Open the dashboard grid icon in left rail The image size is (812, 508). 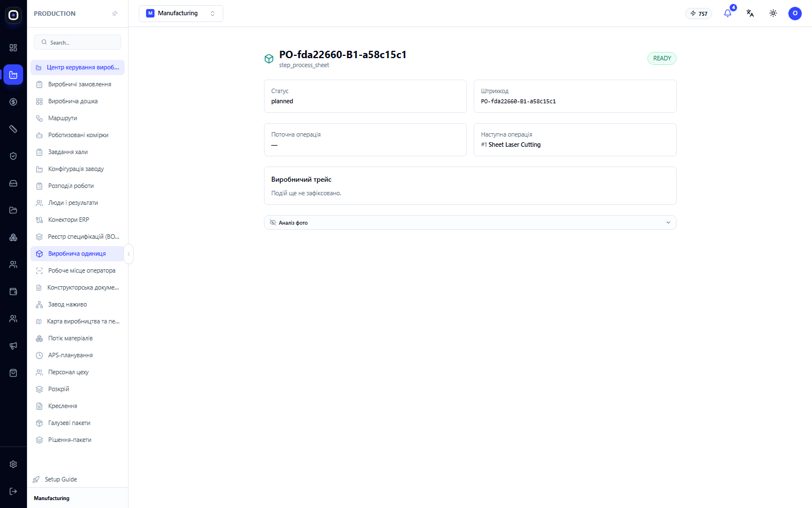[x=13, y=47]
